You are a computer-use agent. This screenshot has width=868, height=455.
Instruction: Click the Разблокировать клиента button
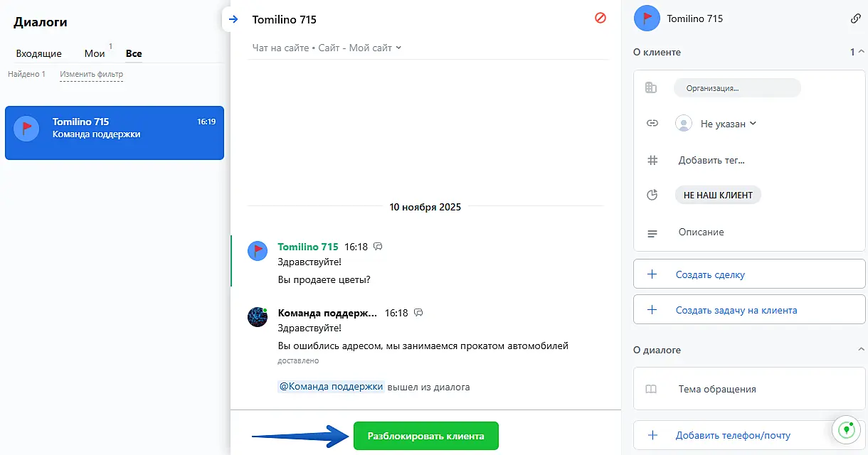click(425, 436)
